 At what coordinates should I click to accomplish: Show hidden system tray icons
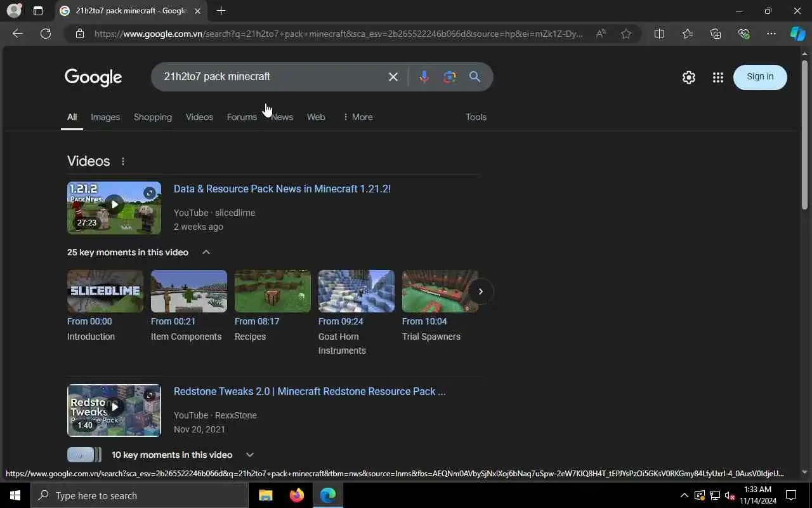click(x=684, y=495)
